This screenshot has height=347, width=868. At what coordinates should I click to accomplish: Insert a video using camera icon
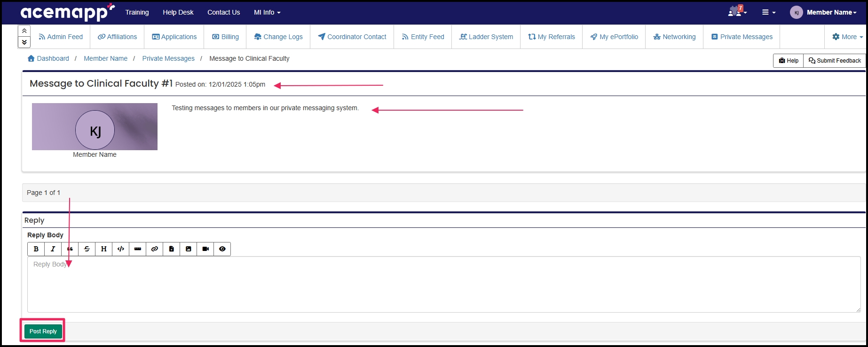(x=205, y=249)
